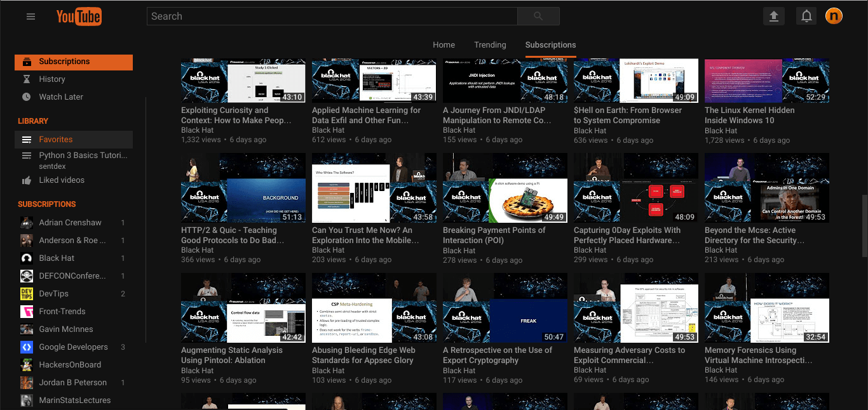868x410 pixels.
Task: Open the 42:42 Augmenting Static Analysis thumbnail
Action: point(243,308)
